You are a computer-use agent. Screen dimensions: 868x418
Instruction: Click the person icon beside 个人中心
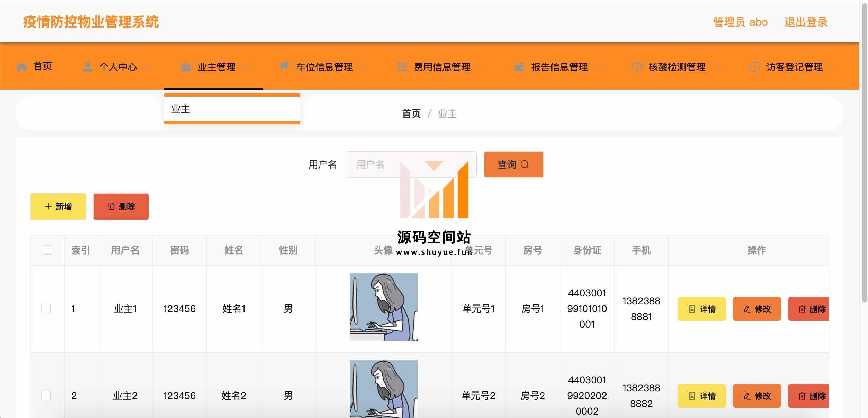[x=88, y=67]
